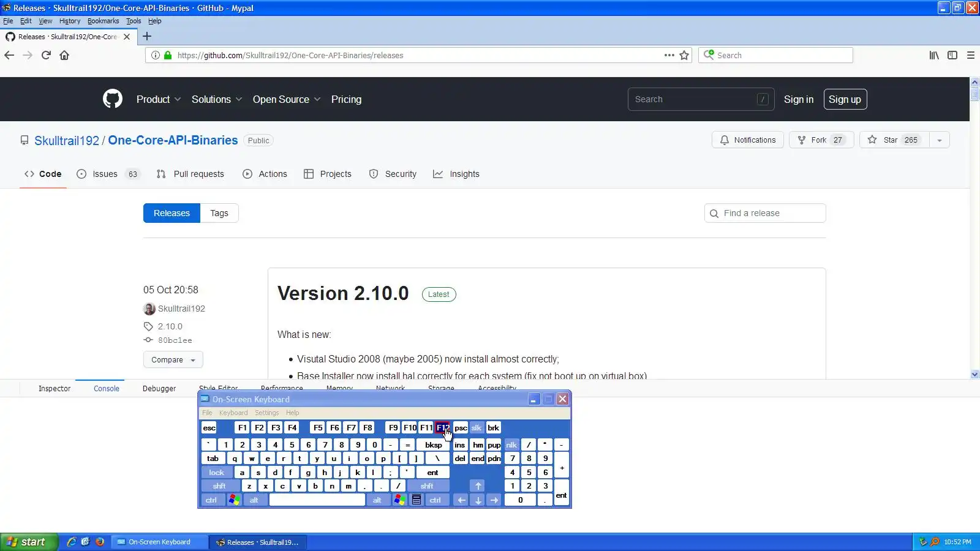Open the History menu in browser menu bar
This screenshot has width=980, height=551.
[70, 21]
